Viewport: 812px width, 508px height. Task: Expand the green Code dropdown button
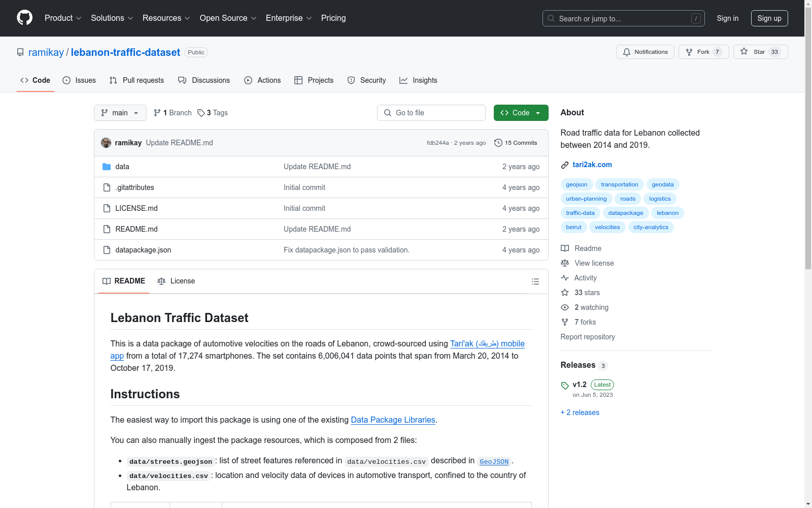tap(521, 113)
